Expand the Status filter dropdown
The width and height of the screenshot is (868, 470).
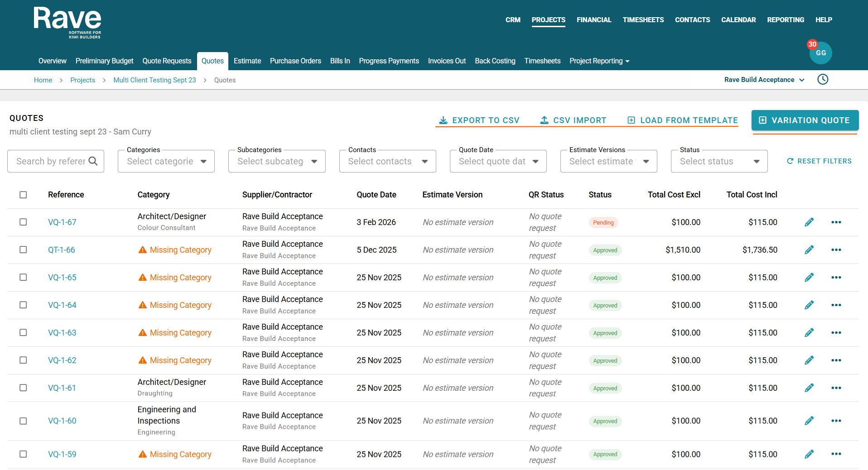coord(719,162)
